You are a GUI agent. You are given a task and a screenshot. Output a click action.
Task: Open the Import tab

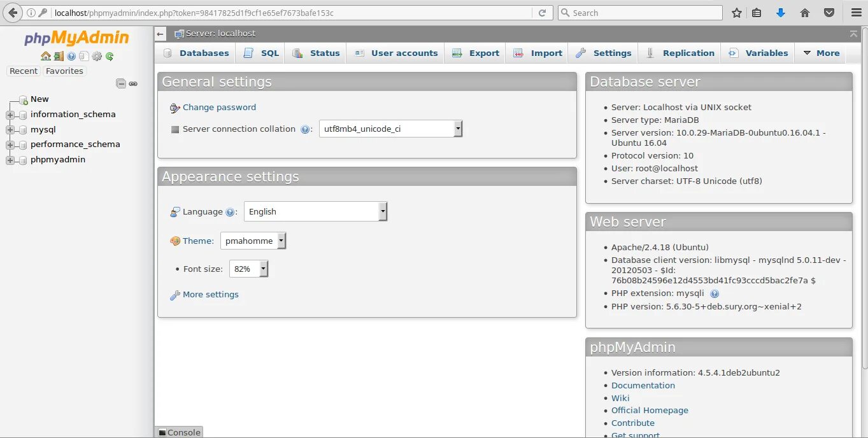[538, 53]
